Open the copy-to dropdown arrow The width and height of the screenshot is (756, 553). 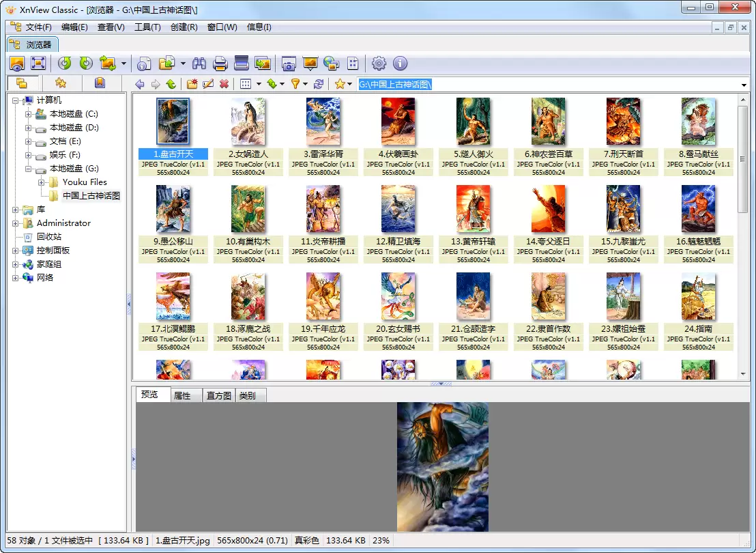point(183,63)
